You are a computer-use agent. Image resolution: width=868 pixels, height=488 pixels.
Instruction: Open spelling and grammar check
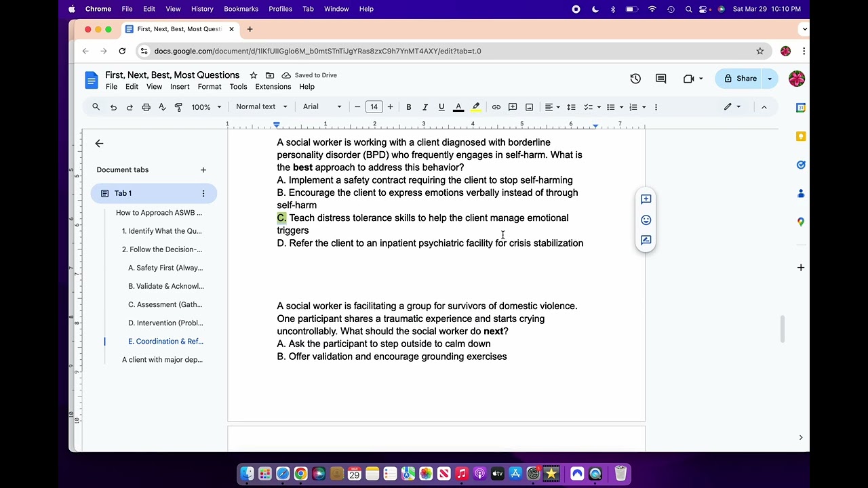coord(162,107)
